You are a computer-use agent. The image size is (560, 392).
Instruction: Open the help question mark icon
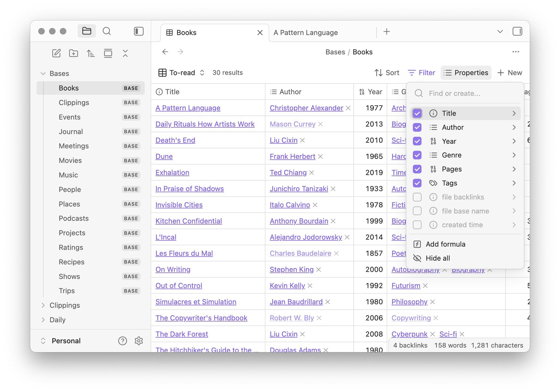tap(122, 341)
